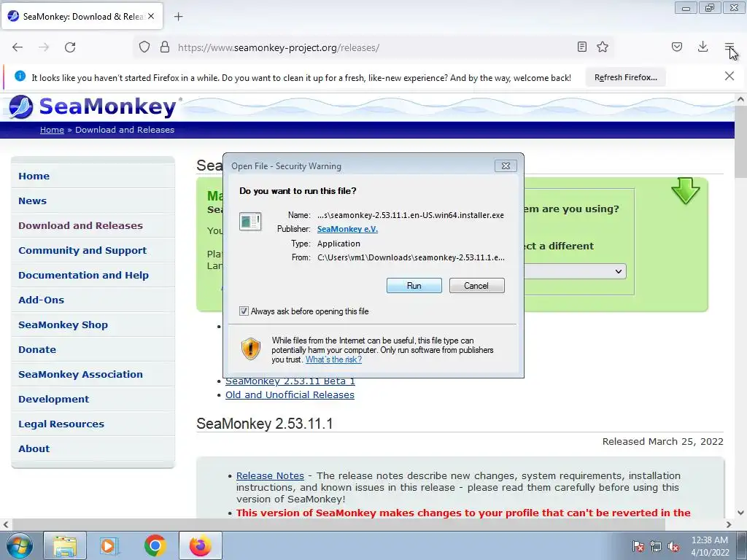The image size is (747, 560).
Task: Click the Home breadcrumb link
Action: coord(52,130)
